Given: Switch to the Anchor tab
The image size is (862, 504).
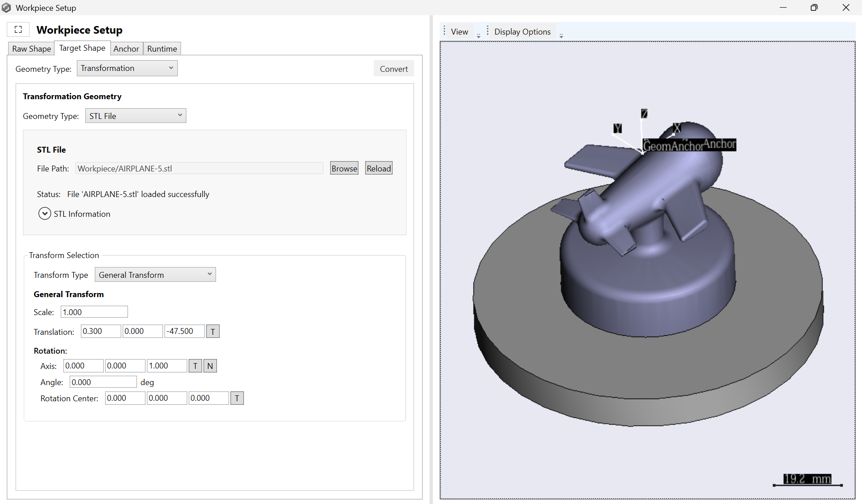Looking at the screenshot, I should click(x=126, y=48).
